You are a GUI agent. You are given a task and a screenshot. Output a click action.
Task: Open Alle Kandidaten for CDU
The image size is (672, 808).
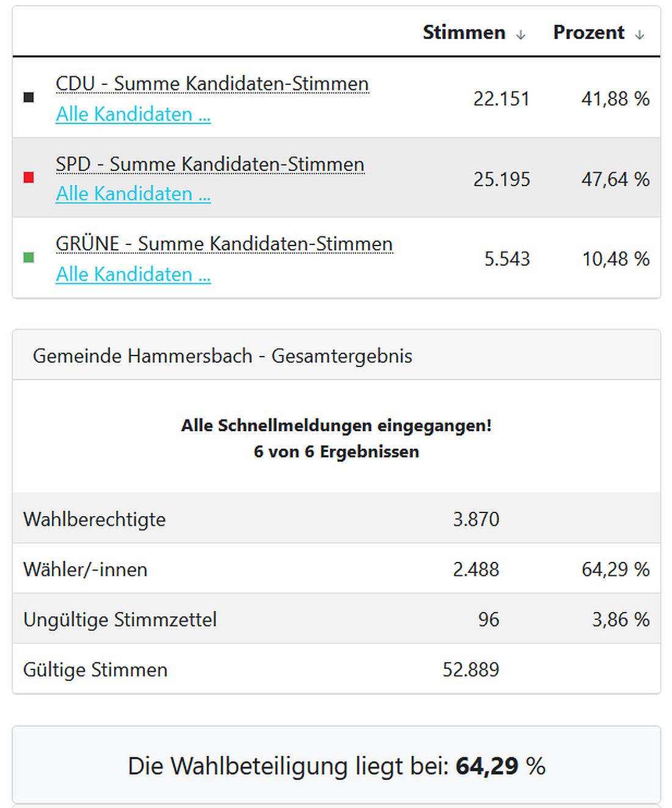tap(133, 114)
